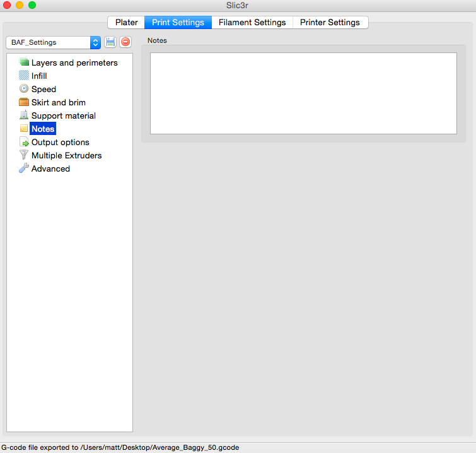The width and height of the screenshot is (476, 453).
Task: Delete the preset with the red minus icon
Action: (125, 42)
